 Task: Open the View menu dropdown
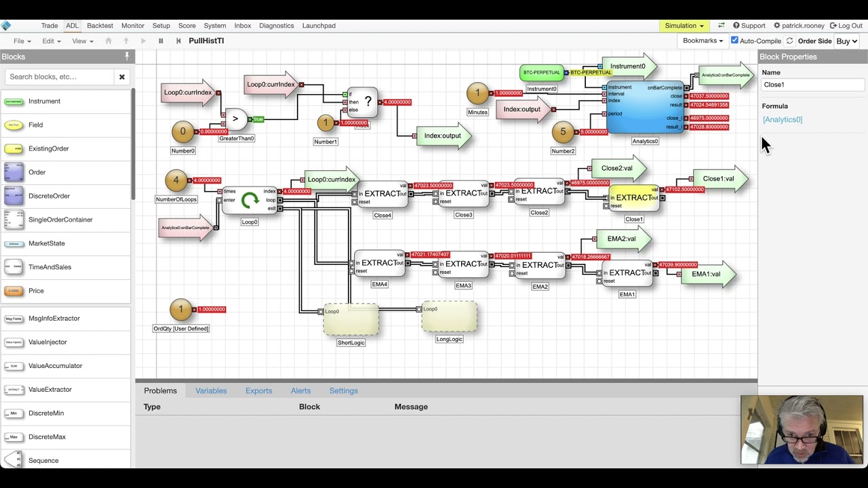(83, 41)
